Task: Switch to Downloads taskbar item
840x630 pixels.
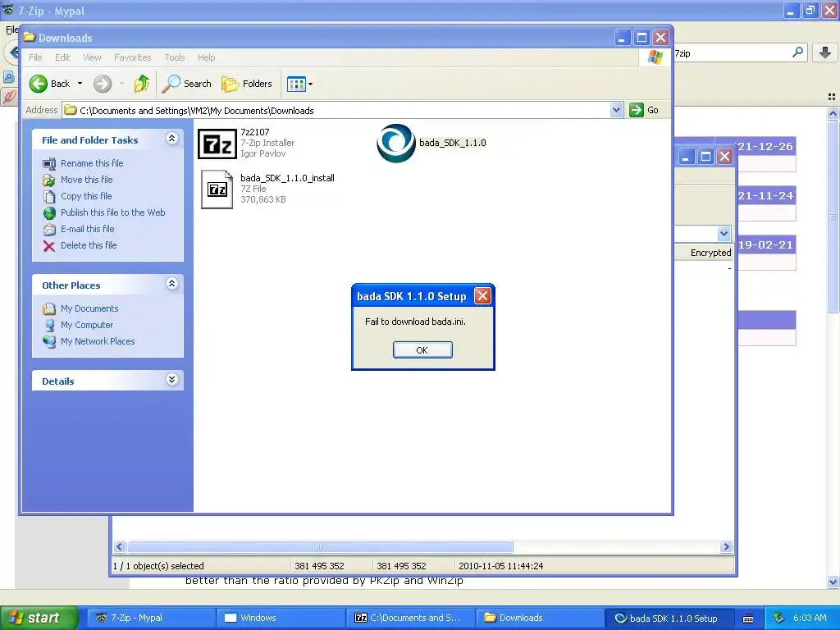Action: 540,618
